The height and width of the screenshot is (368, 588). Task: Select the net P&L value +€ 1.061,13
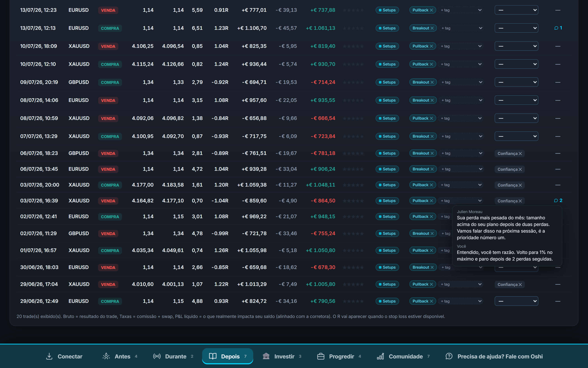(x=320, y=28)
